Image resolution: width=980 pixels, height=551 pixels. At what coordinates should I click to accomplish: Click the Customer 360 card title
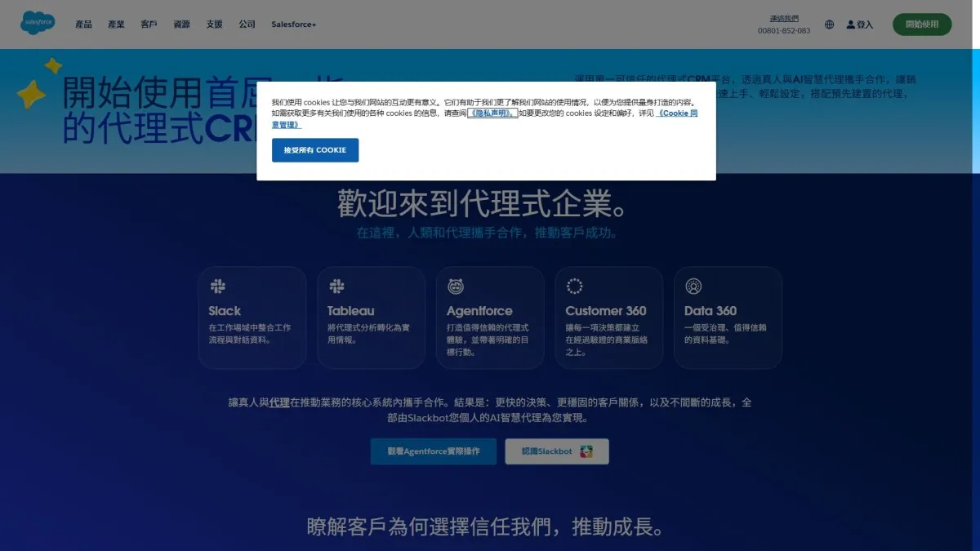(606, 311)
